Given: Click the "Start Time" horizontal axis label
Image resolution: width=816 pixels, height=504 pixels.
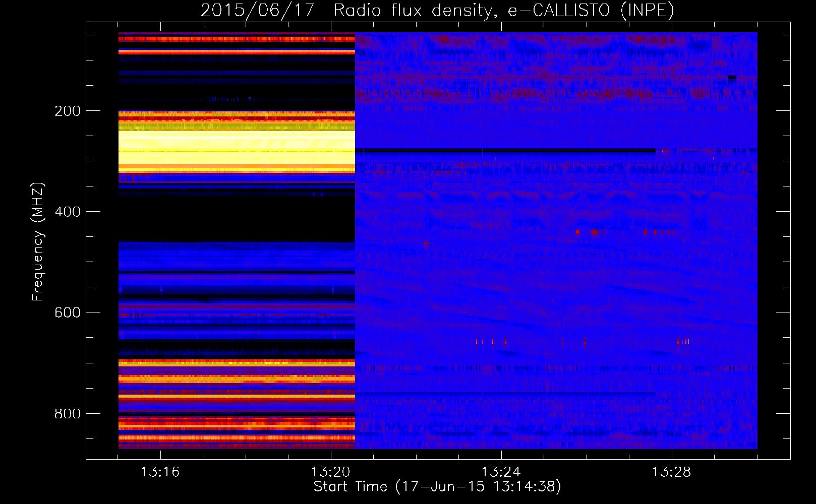Looking at the screenshot, I should (x=437, y=487).
